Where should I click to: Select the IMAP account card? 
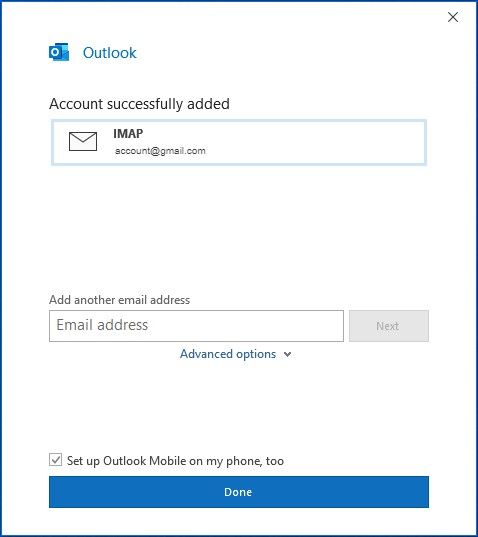coord(239,142)
